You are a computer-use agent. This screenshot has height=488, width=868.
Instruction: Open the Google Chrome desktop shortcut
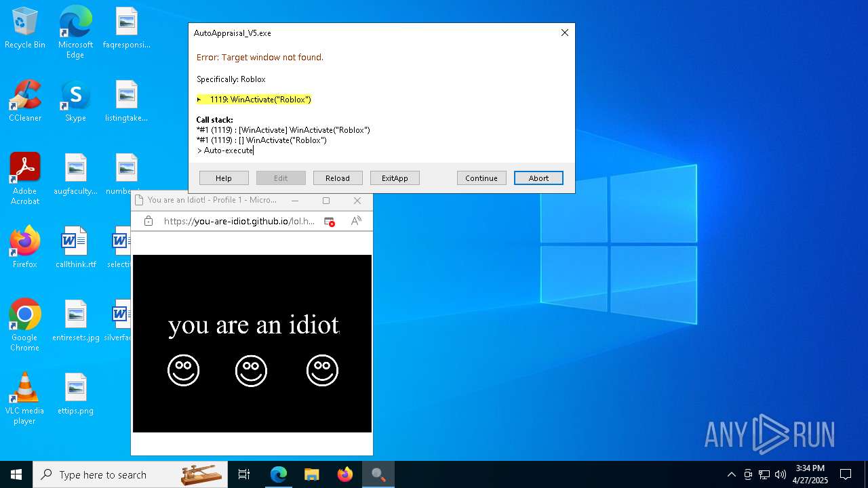(25, 325)
